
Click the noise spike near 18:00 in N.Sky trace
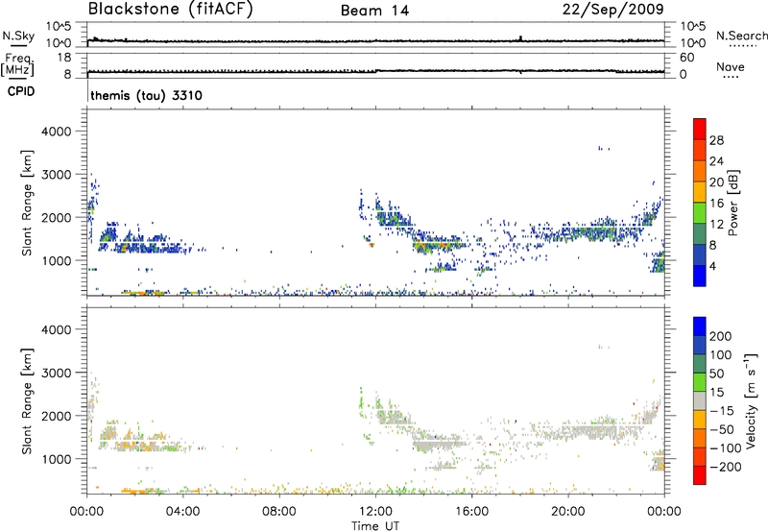520,38
